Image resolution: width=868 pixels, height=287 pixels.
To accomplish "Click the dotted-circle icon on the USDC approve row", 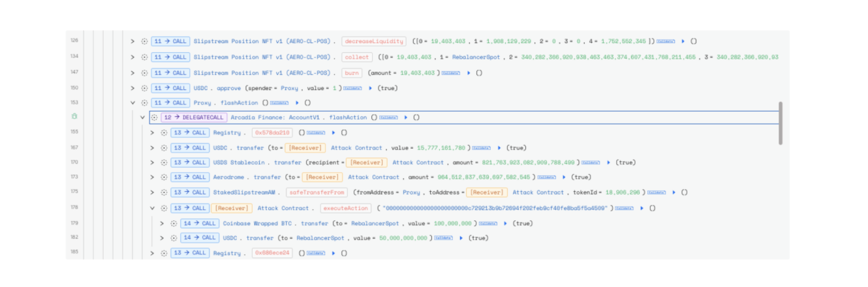I will 144,88.
